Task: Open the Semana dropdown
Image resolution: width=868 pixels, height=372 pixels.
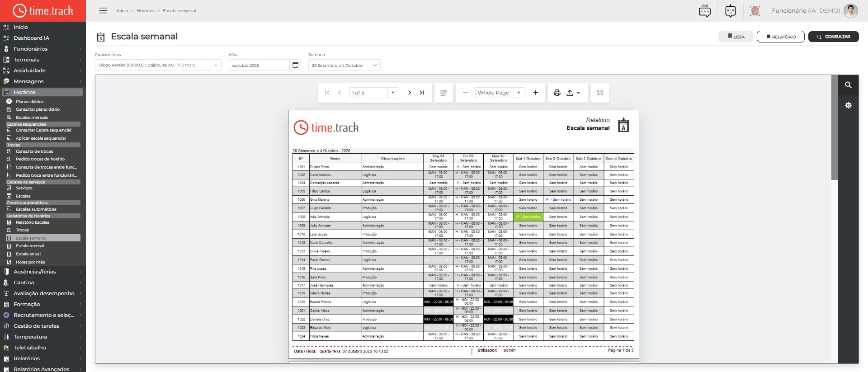Action: [344, 65]
